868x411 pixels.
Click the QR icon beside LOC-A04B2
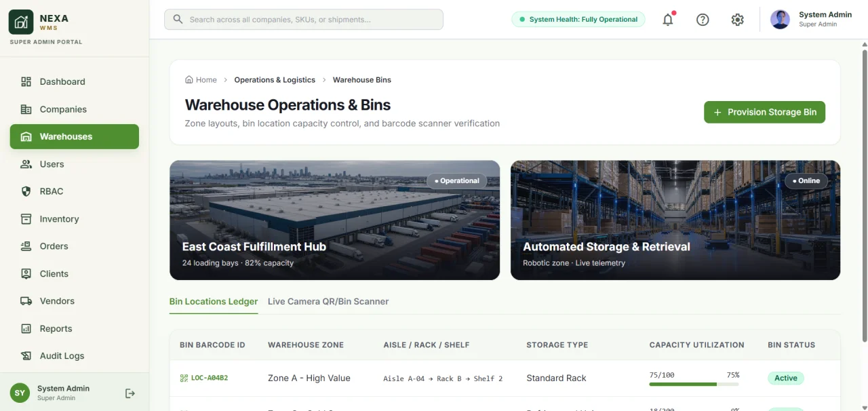pos(184,378)
